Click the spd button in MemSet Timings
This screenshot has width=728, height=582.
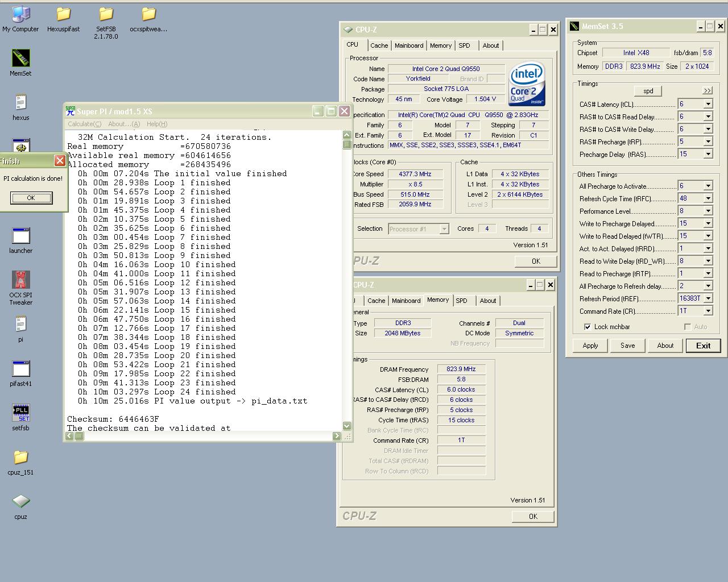point(648,91)
